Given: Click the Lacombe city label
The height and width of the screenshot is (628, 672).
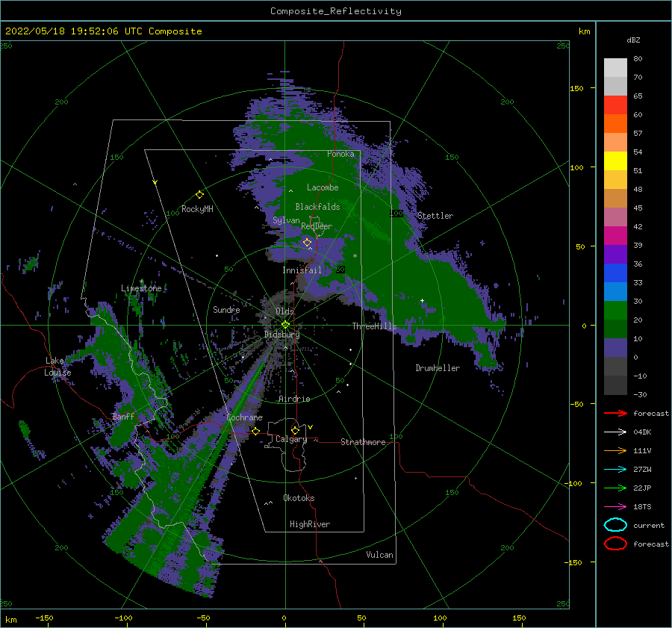Looking at the screenshot, I should click(x=323, y=187).
